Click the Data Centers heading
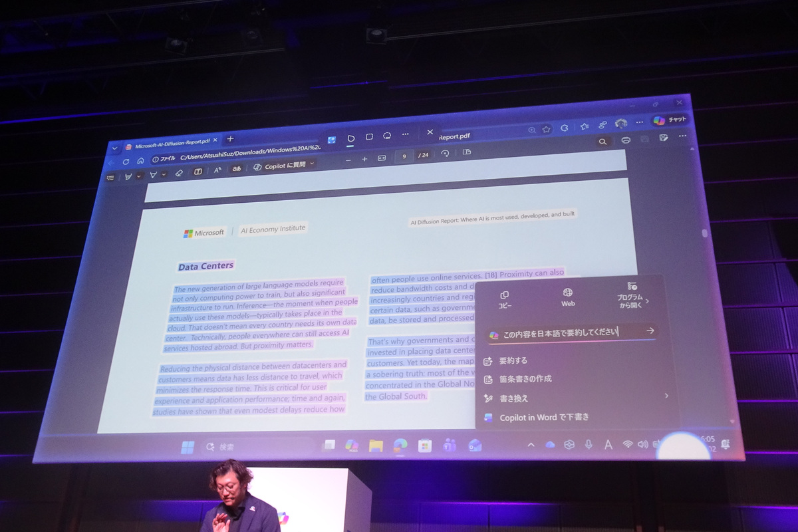Viewport: 798px width, 532px height. (205, 266)
